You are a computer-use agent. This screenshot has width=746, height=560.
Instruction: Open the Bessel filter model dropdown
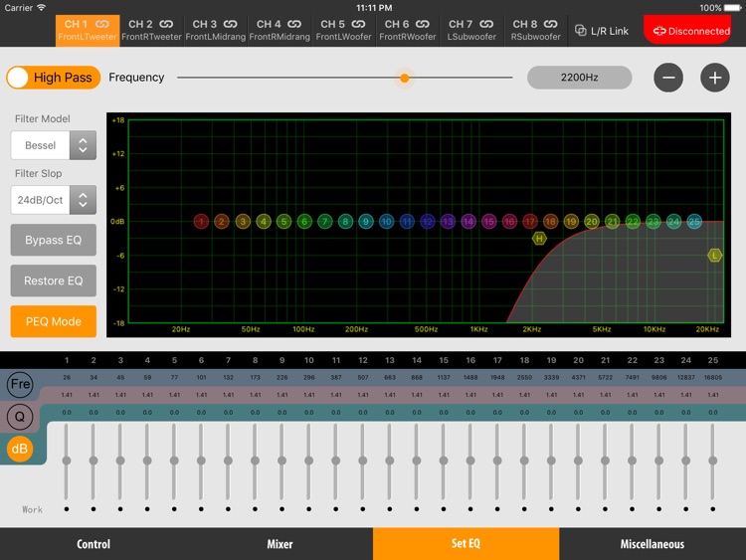54,145
